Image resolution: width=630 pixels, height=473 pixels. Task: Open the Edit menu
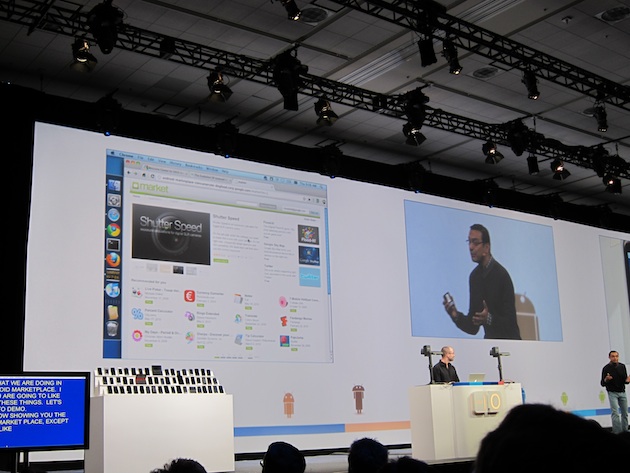pyautogui.click(x=151, y=159)
